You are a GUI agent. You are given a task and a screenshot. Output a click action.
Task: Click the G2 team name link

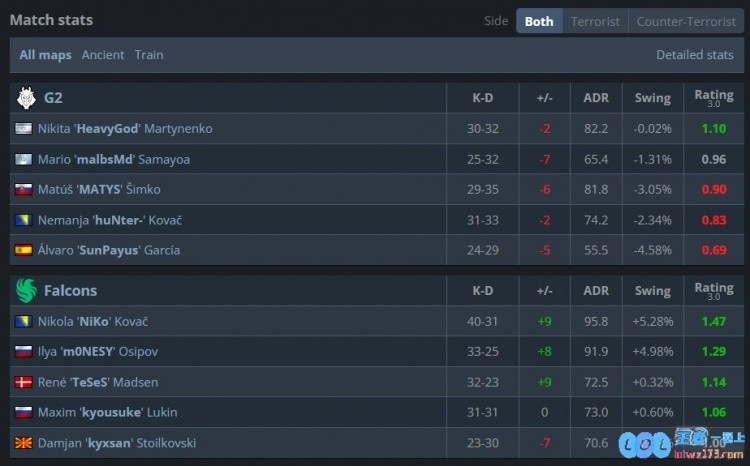(53, 98)
